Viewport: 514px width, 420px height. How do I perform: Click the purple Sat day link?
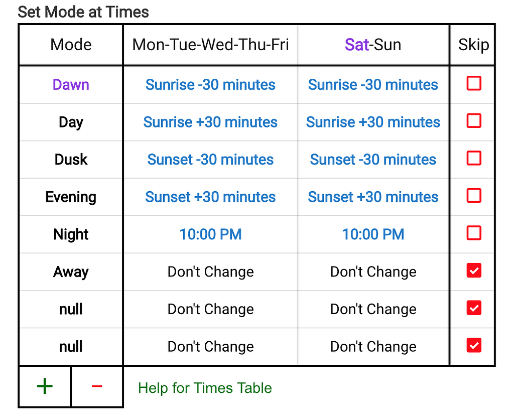[357, 45]
